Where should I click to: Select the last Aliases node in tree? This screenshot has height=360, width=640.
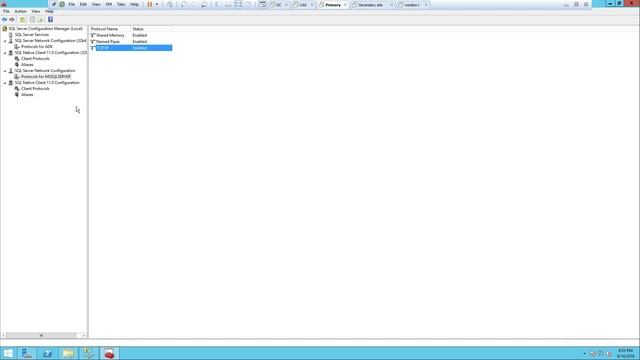coord(27,95)
